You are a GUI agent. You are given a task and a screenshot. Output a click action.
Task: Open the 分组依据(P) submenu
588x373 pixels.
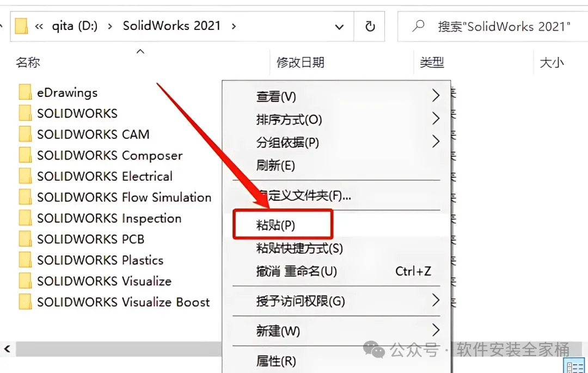click(x=336, y=142)
